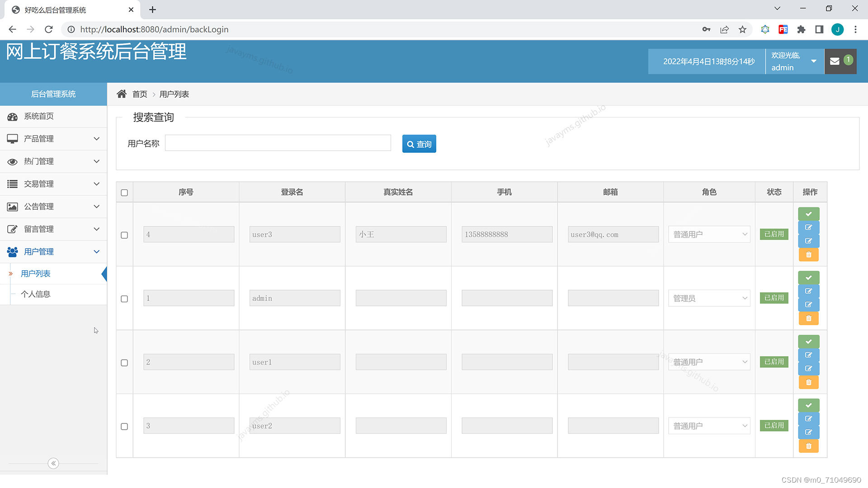This screenshot has height=488, width=868.
Task: Click the first blue edit icon in admin row
Action: pos(808,291)
